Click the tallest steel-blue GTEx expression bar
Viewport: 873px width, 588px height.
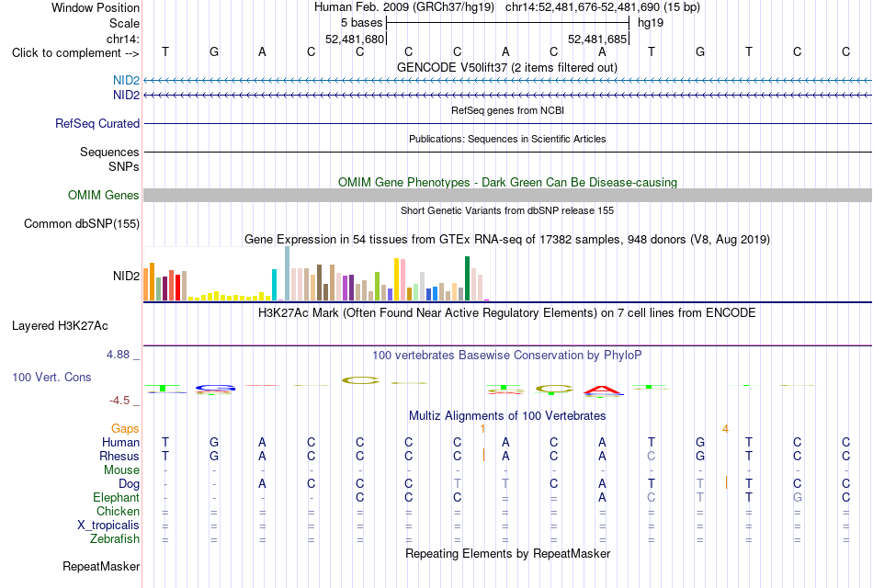pyautogui.click(x=287, y=274)
